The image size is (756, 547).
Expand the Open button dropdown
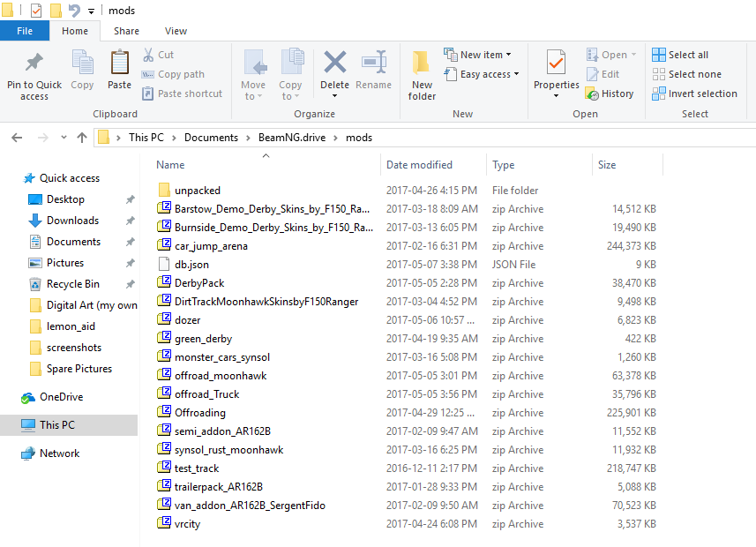633,55
